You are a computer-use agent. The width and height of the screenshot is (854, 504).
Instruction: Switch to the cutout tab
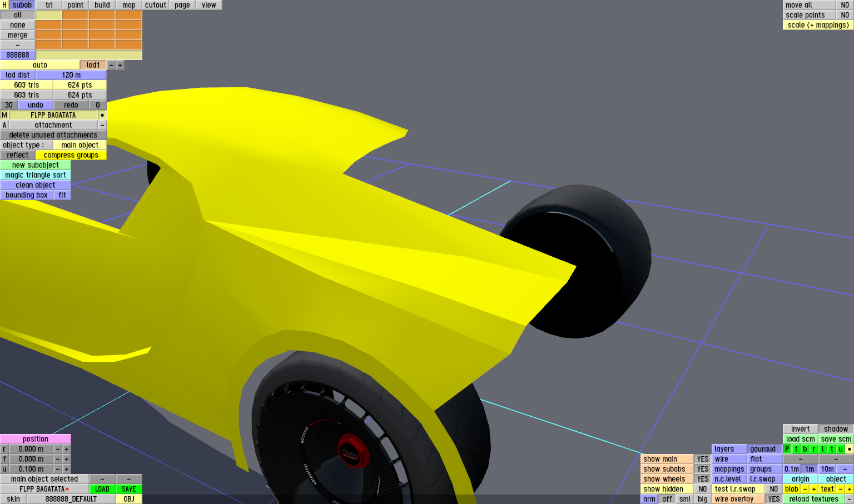(156, 5)
